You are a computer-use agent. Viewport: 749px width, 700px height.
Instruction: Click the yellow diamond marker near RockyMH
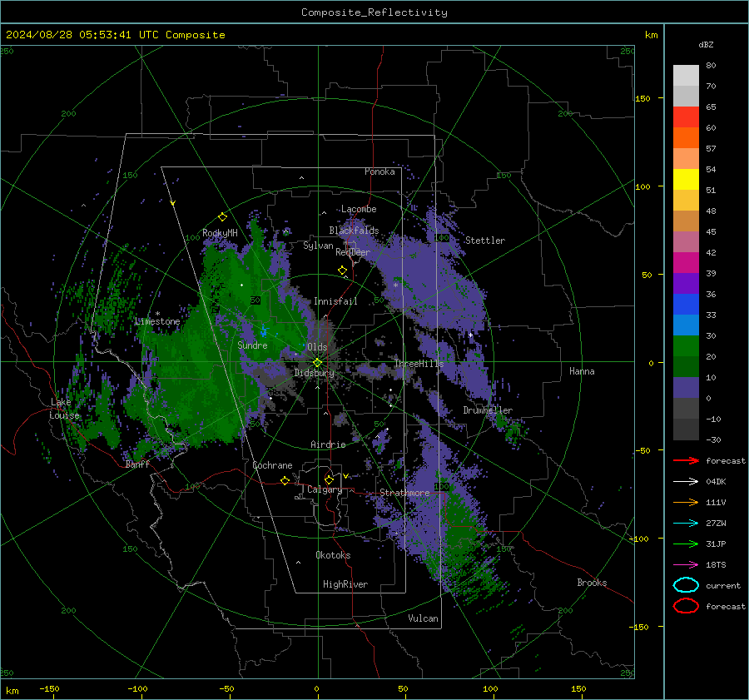tap(222, 217)
